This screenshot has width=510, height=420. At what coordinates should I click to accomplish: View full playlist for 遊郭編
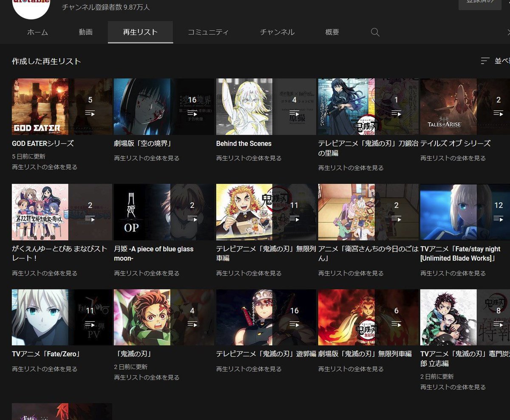pos(249,369)
